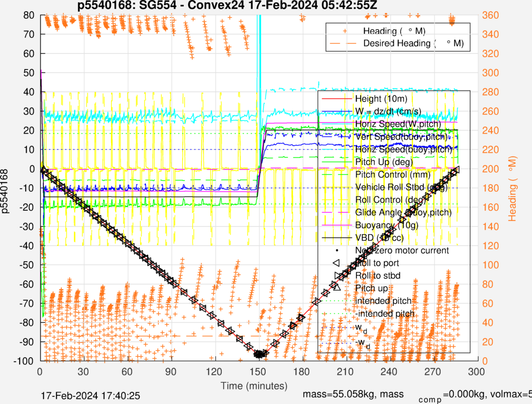Click the x-axis tick label '90'

170,371
